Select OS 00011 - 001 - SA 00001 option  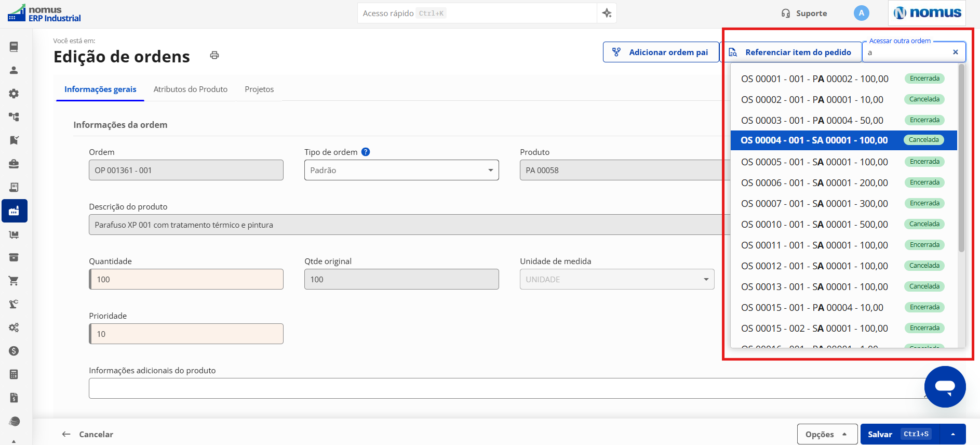click(x=843, y=245)
